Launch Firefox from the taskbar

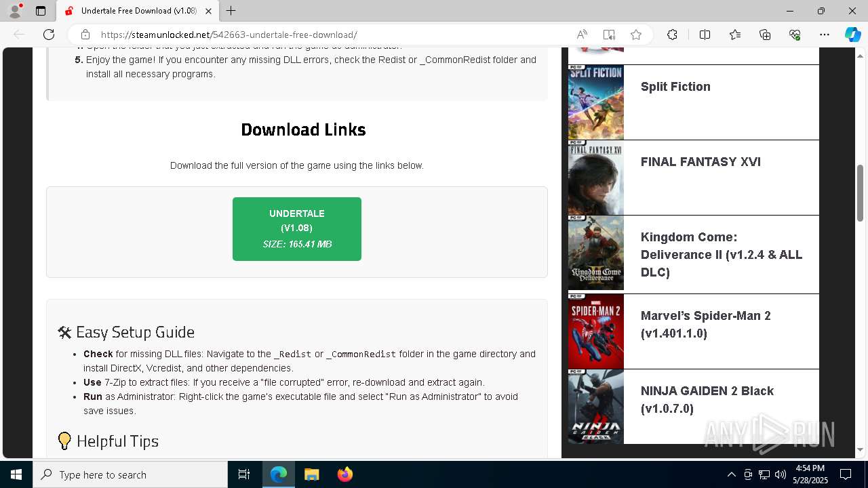coord(344,474)
